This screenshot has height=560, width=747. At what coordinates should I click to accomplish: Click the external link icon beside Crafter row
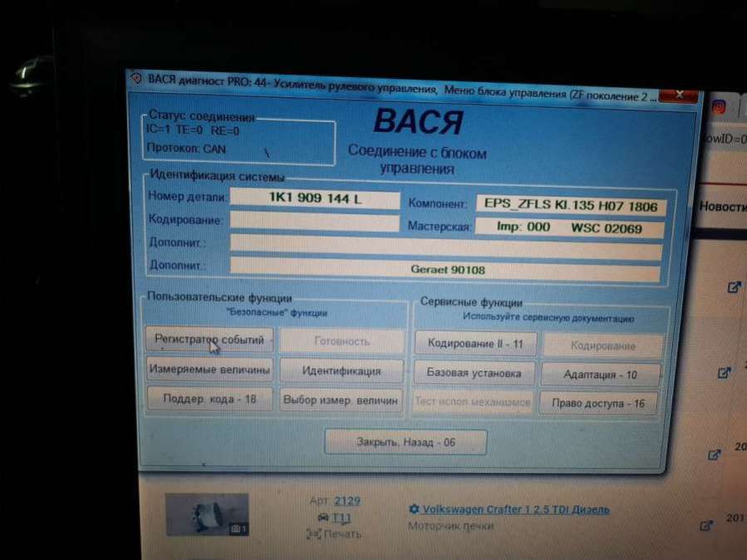click(706, 525)
